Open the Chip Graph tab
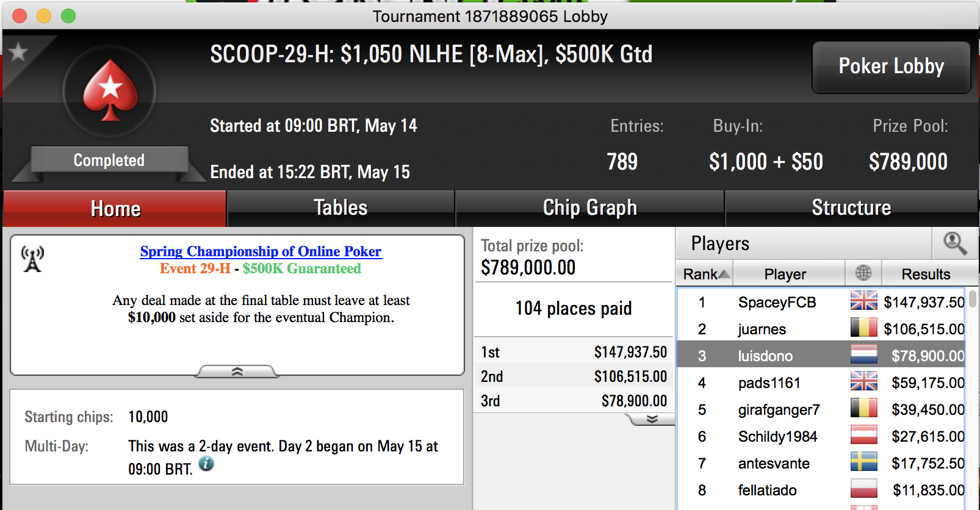 point(589,208)
